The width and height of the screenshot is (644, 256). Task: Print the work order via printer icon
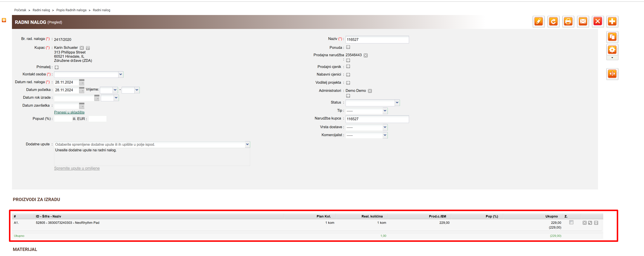pos(568,22)
